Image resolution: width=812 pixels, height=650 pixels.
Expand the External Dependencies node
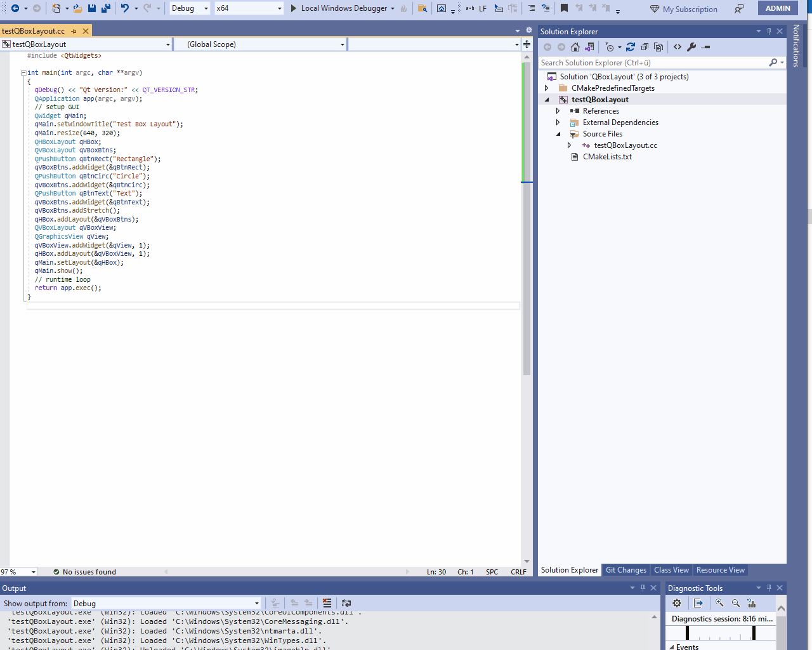[558, 123]
